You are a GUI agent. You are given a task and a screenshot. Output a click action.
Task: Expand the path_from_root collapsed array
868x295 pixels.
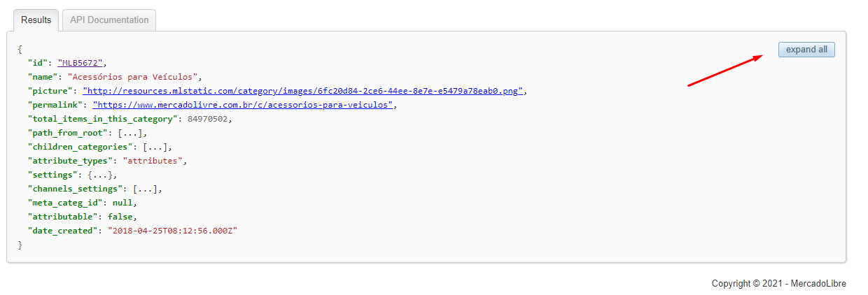click(x=132, y=133)
